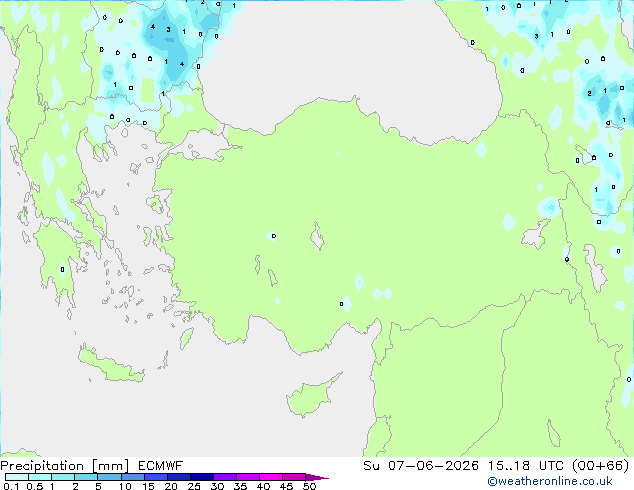Click the '35' legend scale label
Screen dimensions: 634x490
[240, 486]
